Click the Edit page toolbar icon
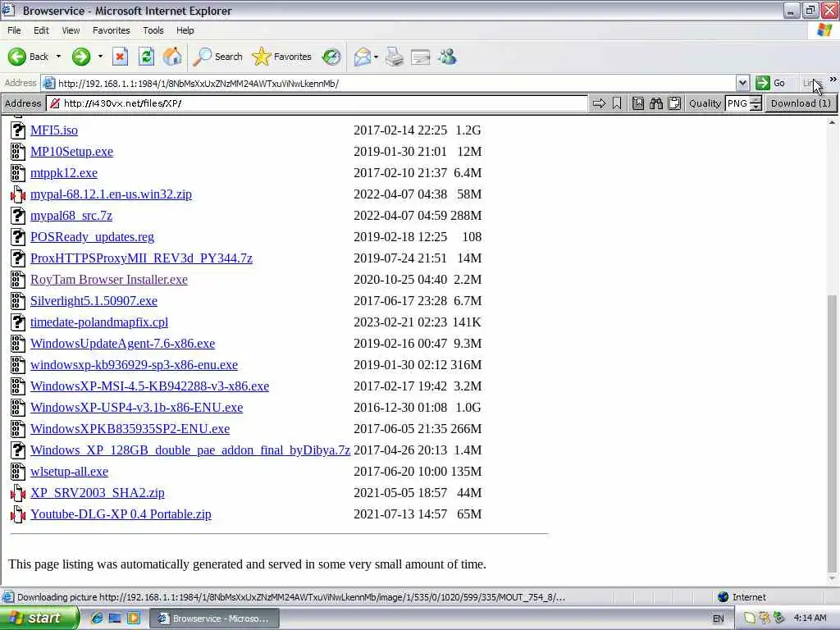This screenshot has height=630, width=840. coord(421,57)
